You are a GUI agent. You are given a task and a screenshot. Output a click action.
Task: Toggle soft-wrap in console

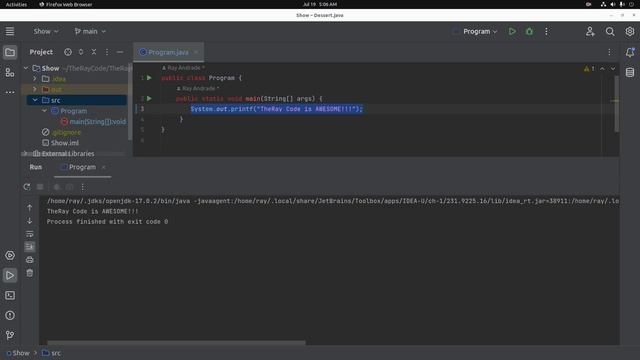pyautogui.click(x=29, y=234)
